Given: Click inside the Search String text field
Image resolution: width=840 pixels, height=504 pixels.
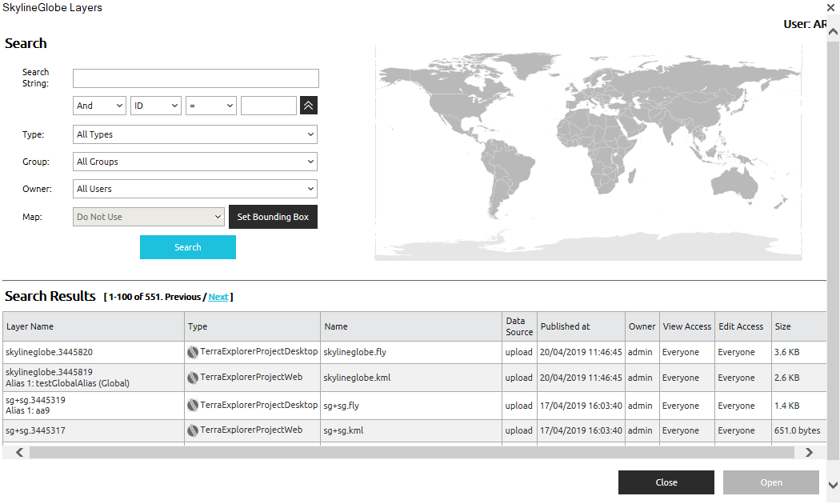Looking at the screenshot, I should 195,78.
